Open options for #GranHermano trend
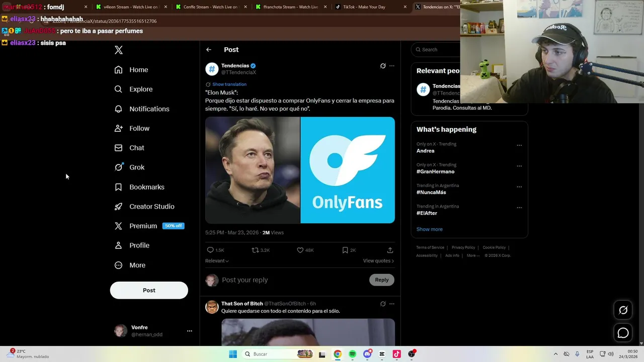Viewport: 644px width, 362px height. (x=519, y=166)
